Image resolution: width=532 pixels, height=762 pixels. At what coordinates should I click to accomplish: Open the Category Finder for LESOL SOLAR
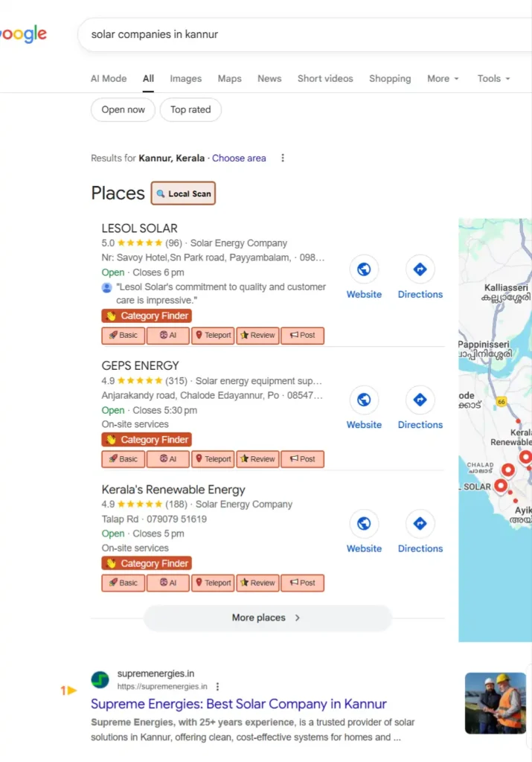(146, 316)
